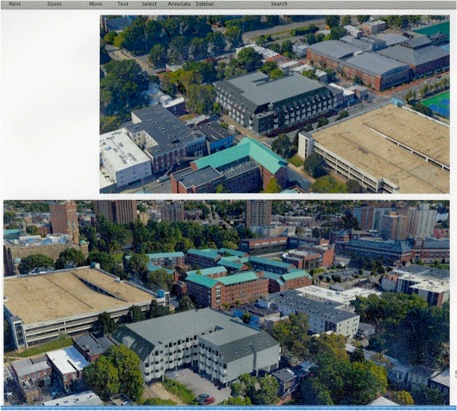The image size is (457, 411).
Task: Open the Annotate tools
Action: [179, 4]
